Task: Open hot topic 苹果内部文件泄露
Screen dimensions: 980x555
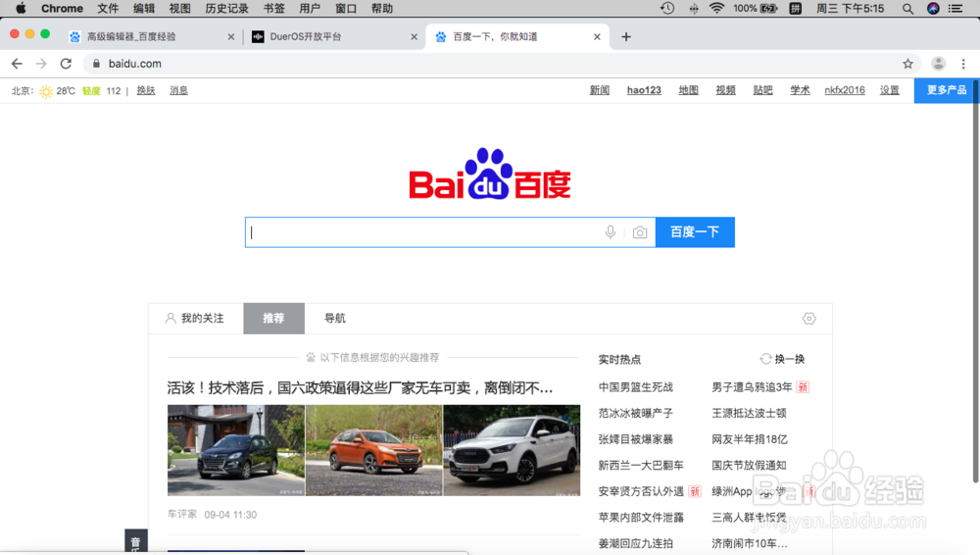Action: (x=641, y=518)
